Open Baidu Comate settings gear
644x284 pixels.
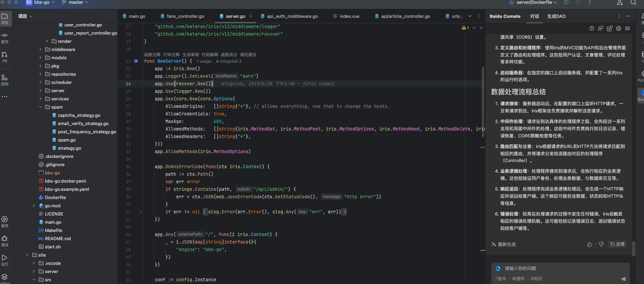(619, 28)
